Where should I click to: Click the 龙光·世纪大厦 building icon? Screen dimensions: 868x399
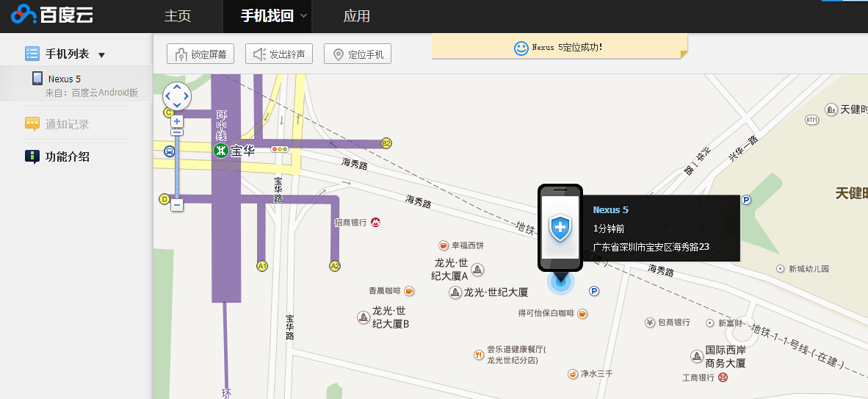pyautogui.click(x=455, y=292)
